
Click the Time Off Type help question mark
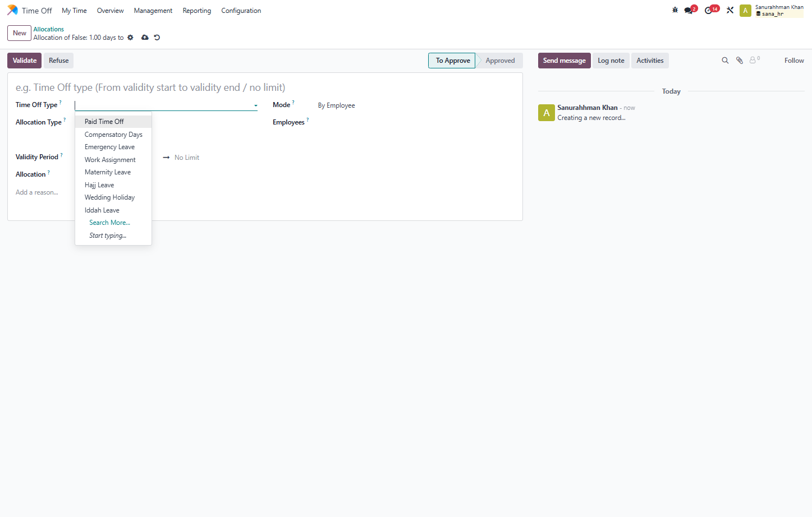pos(61,102)
